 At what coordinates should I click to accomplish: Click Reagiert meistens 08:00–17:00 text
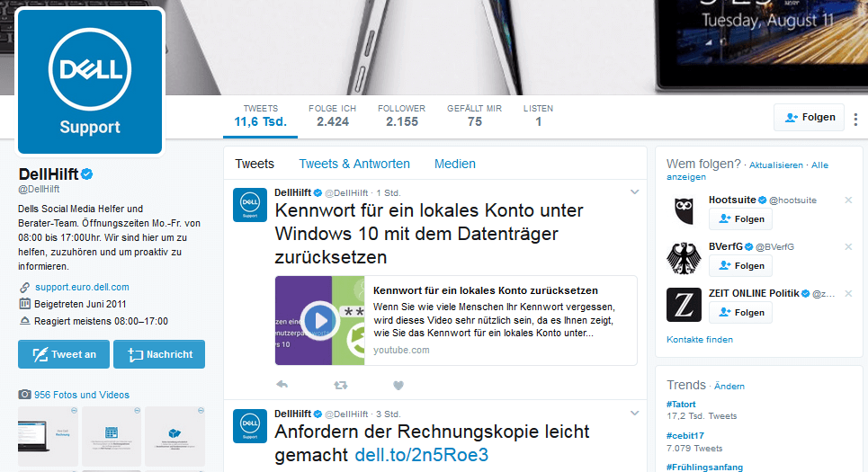[101, 321]
